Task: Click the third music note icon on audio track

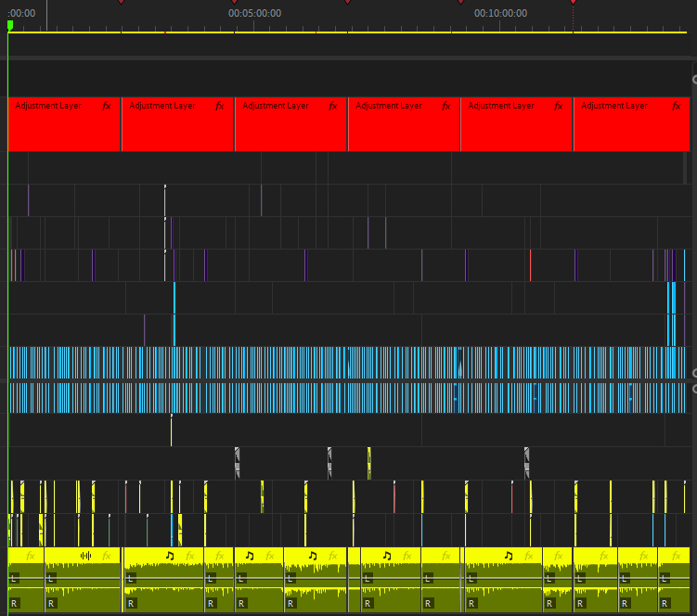Action: click(x=313, y=556)
